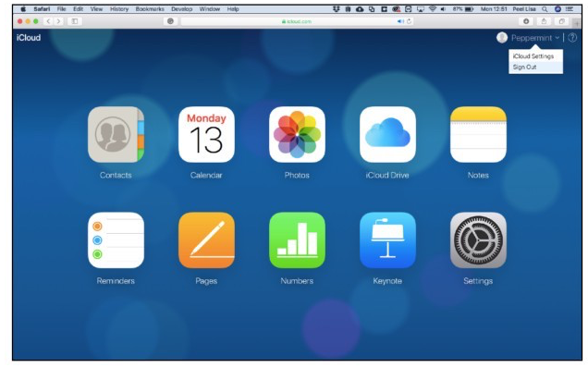Open the Contacts app
The height and width of the screenshot is (368, 588).
click(x=116, y=134)
